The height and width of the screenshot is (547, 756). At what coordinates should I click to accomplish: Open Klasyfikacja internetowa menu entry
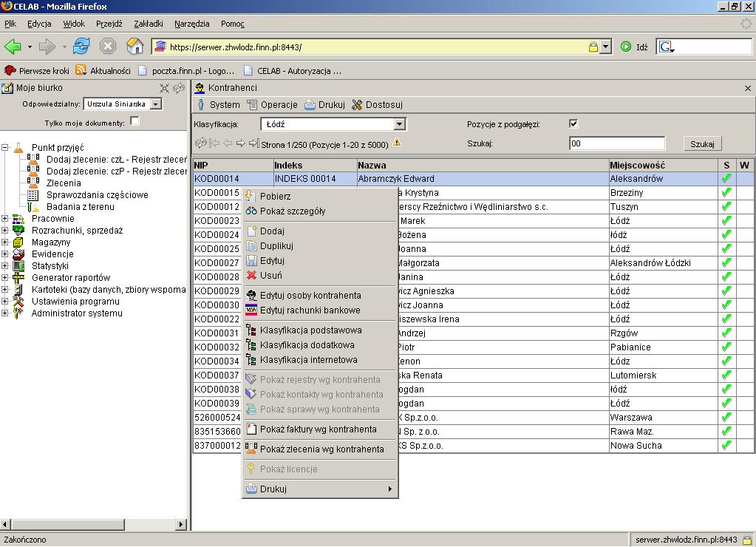point(319,360)
